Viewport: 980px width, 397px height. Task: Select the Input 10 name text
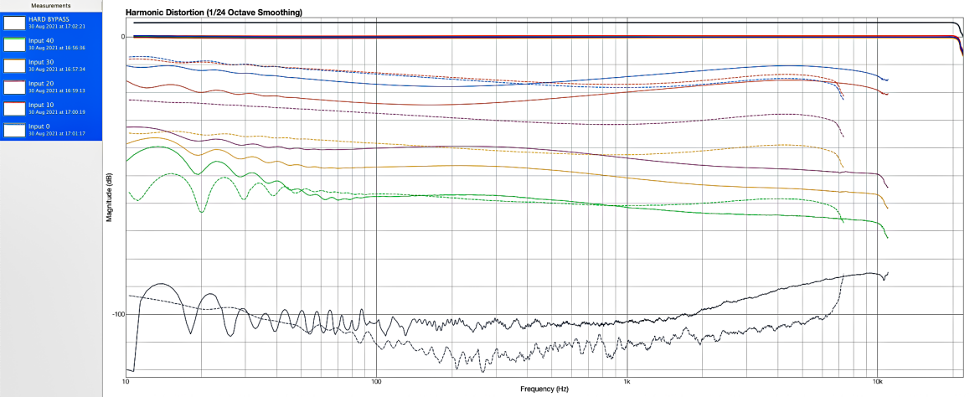[x=41, y=105]
